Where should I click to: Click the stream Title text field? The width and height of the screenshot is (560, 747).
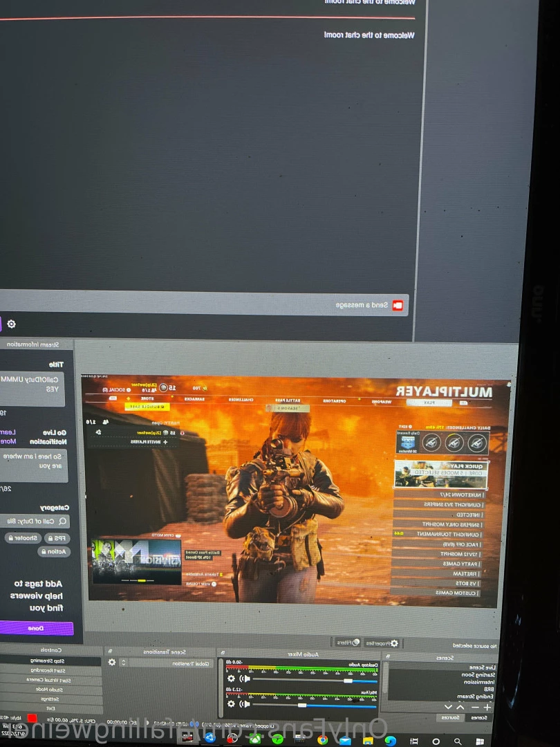[x=32, y=389]
